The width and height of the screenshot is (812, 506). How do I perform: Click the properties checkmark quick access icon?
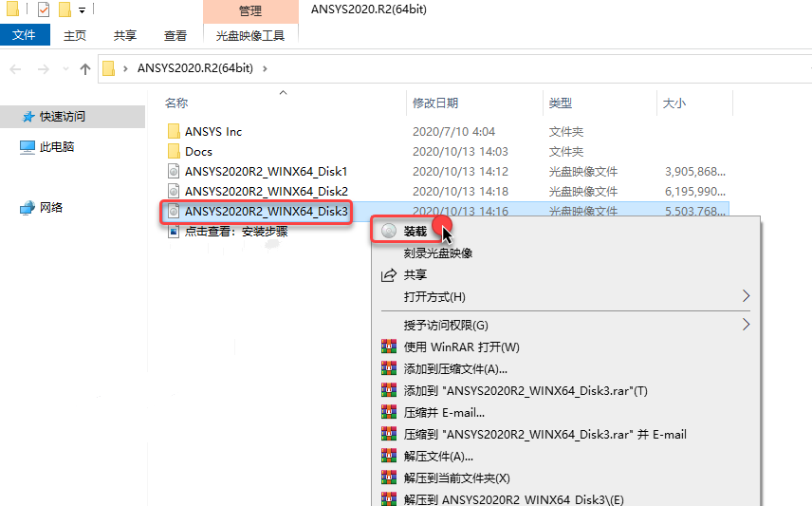[44, 9]
